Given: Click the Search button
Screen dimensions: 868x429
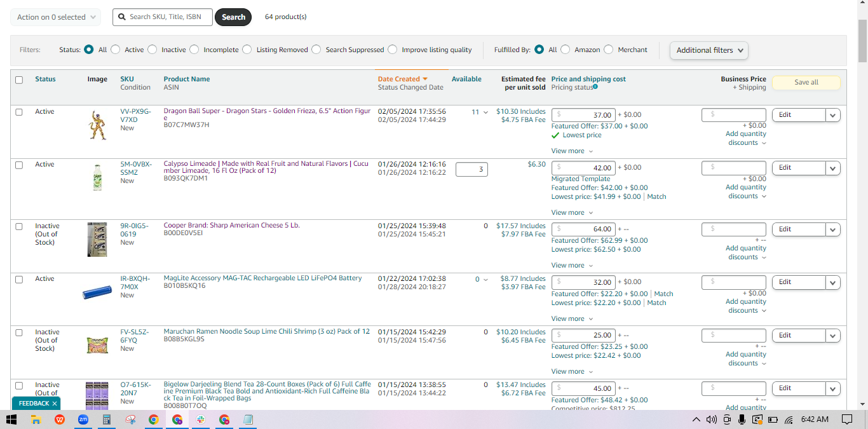Looking at the screenshot, I should tap(233, 17).
